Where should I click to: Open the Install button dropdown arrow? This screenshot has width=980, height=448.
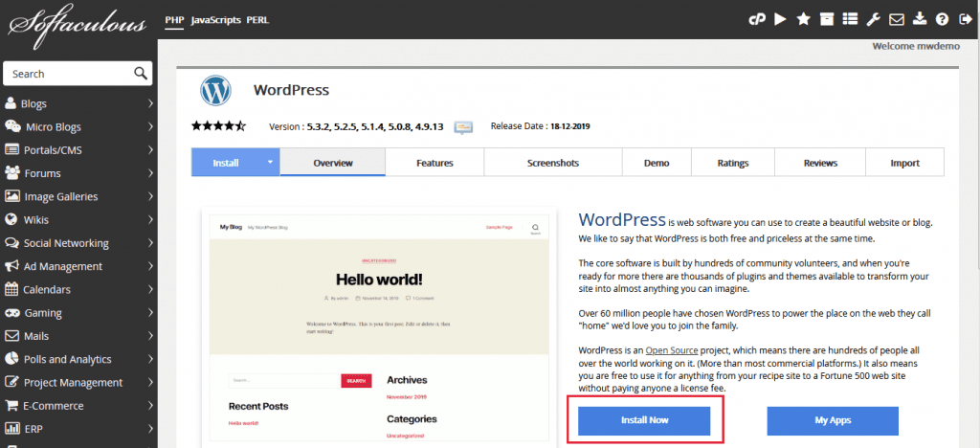tap(270, 163)
